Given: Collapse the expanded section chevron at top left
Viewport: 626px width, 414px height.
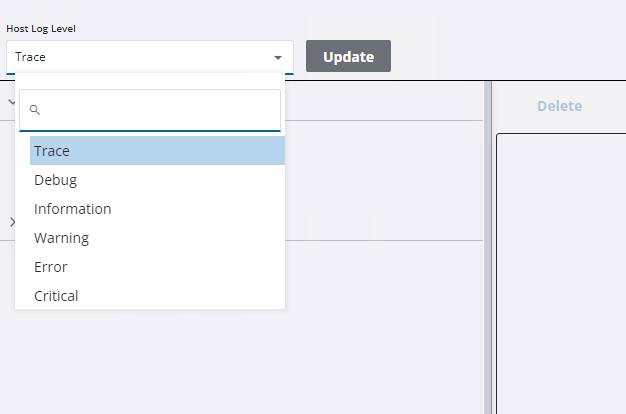Looking at the screenshot, I should click(11, 101).
